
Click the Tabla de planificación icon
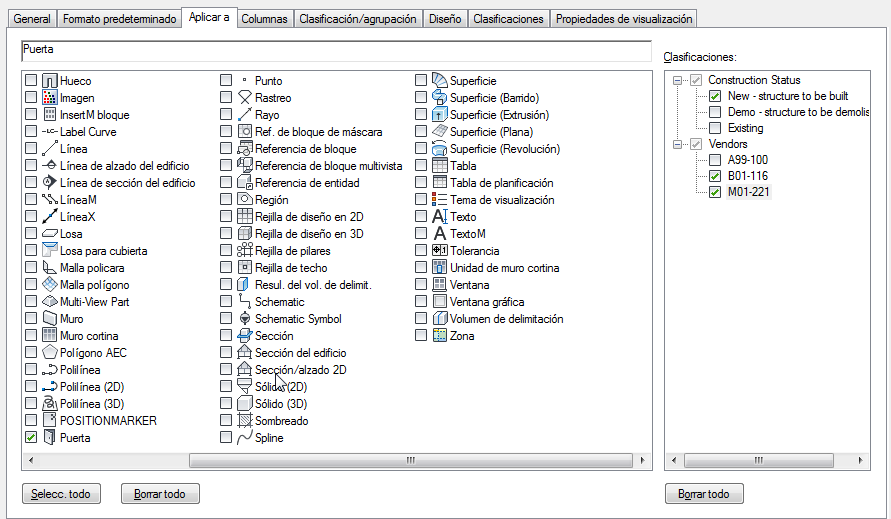click(x=440, y=182)
